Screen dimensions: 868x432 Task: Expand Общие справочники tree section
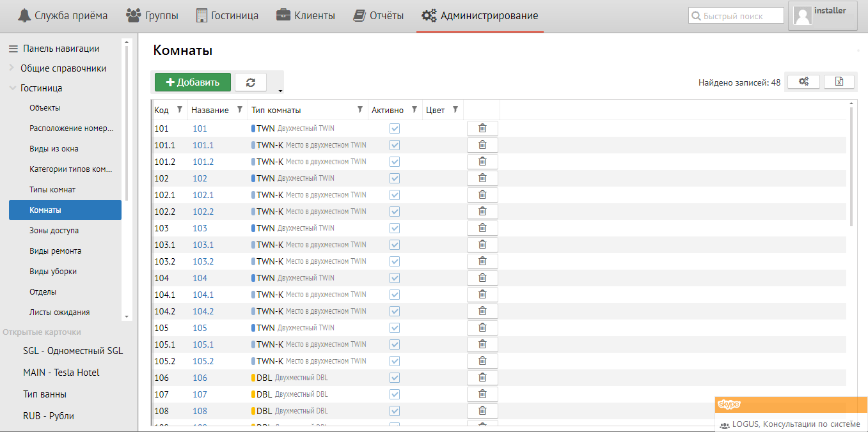pyautogui.click(x=12, y=68)
